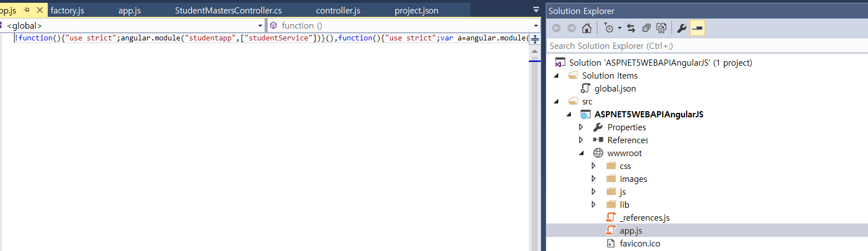This screenshot has width=868, height=251.
Task: Expand the References node
Action: point(581,140)
